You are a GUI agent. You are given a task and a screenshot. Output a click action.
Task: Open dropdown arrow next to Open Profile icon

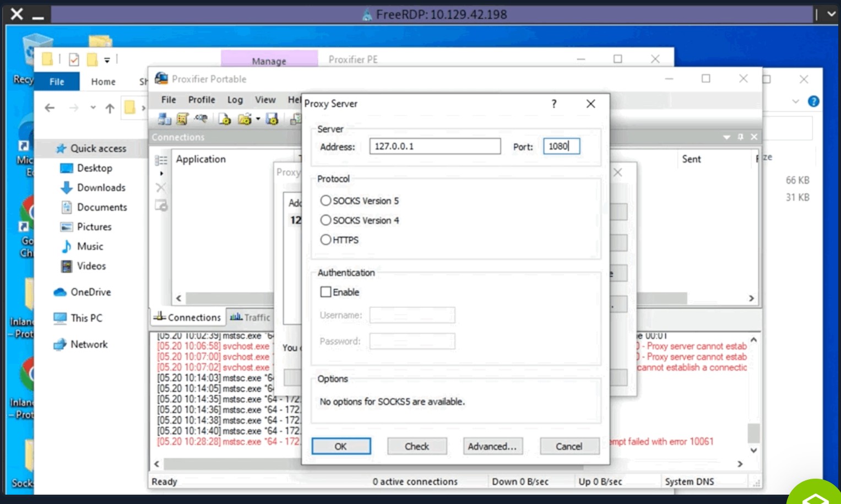(x=258, y=119)
